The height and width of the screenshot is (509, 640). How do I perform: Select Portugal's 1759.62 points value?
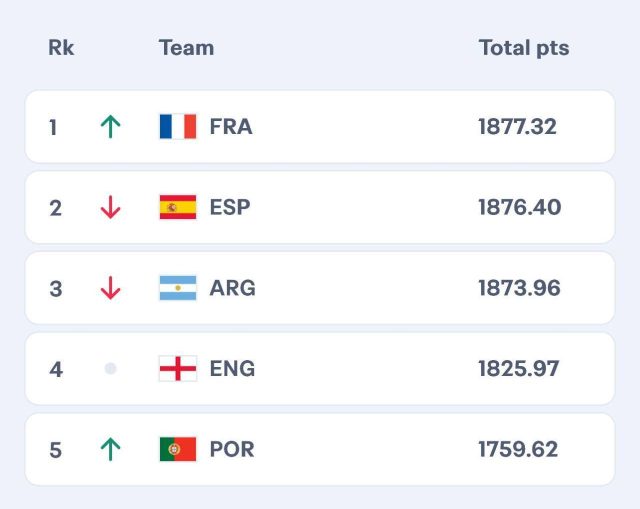(518, 449)
